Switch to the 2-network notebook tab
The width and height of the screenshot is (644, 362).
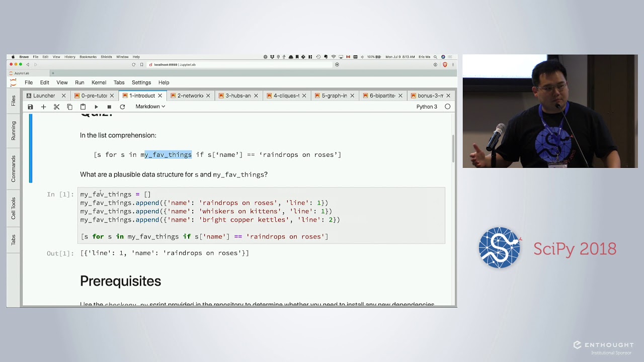pyautogui.click(x=190, y=96)
